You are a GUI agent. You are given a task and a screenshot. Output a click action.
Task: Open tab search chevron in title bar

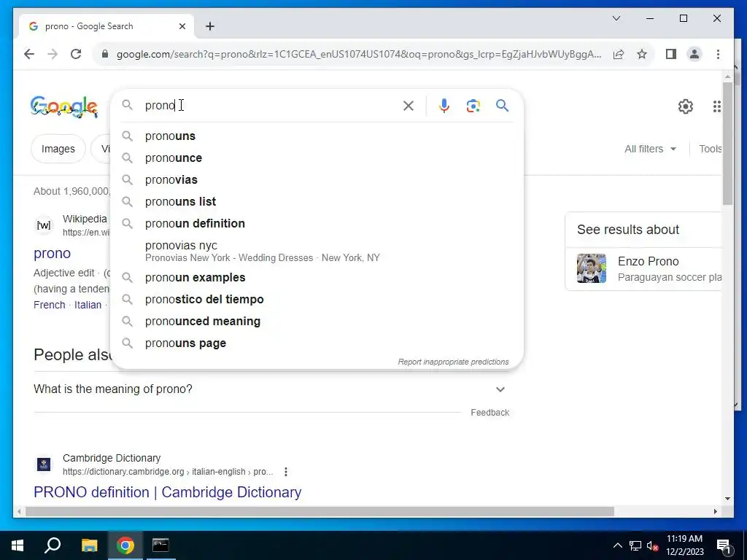[616, 18]
